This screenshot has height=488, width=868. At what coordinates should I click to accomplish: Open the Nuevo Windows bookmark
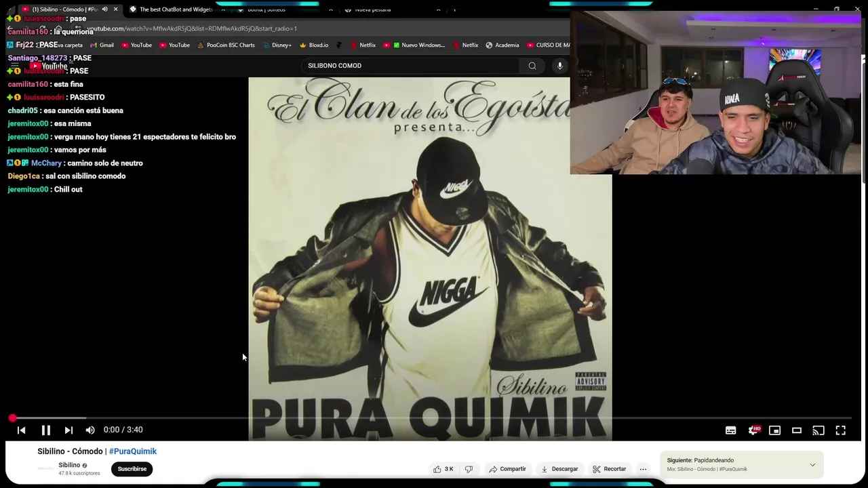point(418,45)
